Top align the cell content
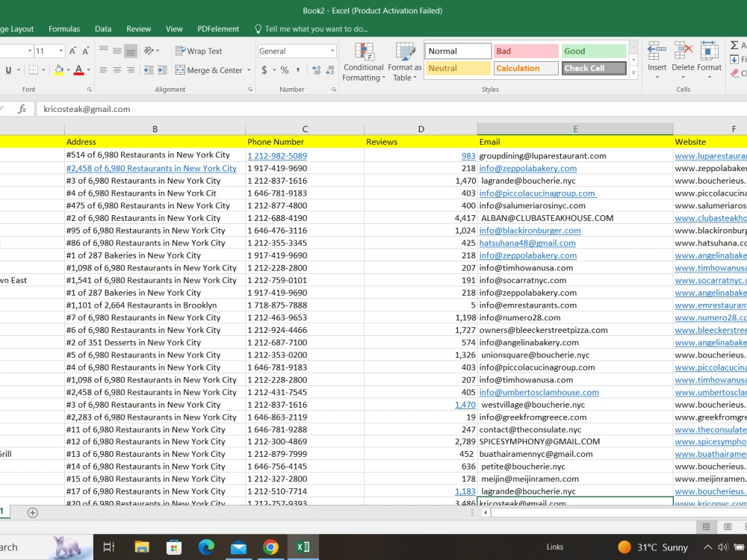Viewport: 747px width, 560px height. click(103, 51)
